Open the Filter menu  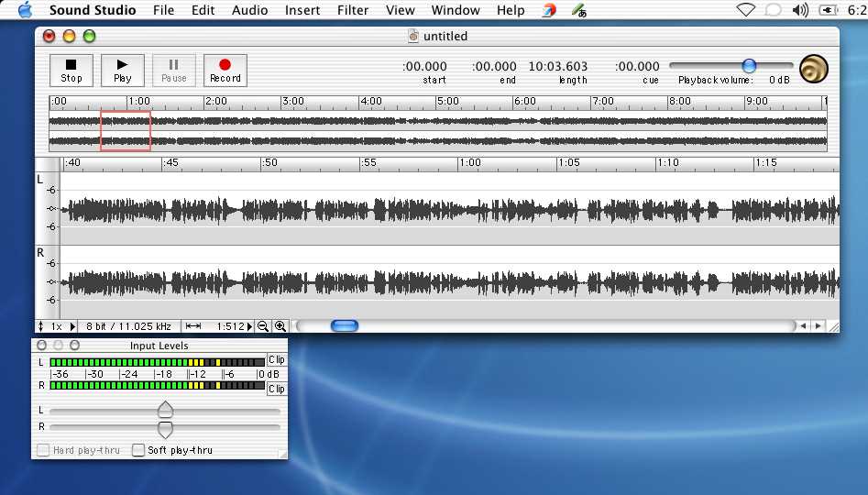coord(353,10)
